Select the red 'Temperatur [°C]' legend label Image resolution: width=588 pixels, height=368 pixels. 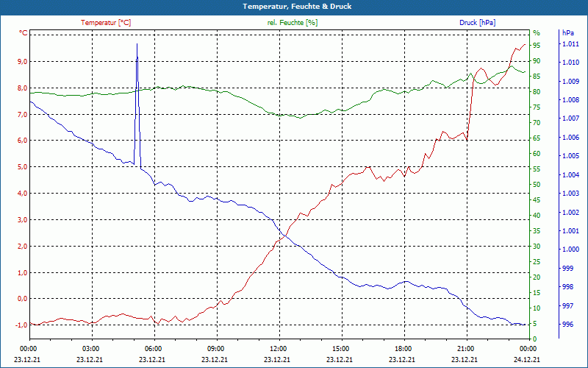click(x=106, y=23)
